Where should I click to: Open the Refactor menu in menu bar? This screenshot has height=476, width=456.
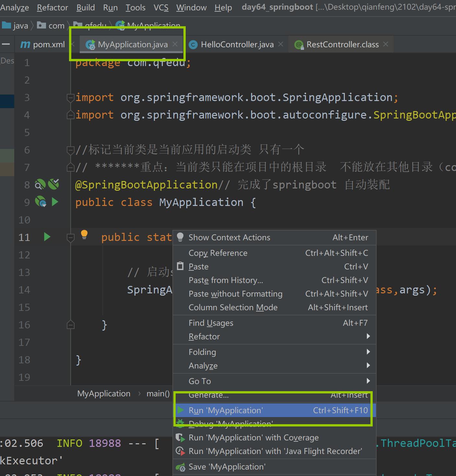point(53,7)
